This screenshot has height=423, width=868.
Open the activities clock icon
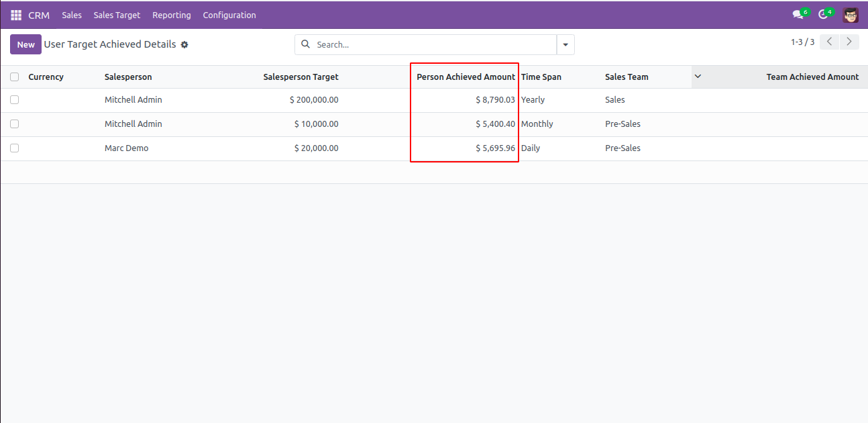[823, 15]
